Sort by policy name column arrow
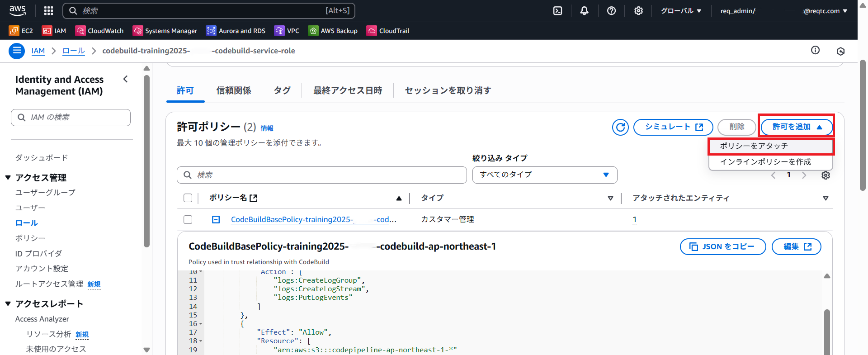This screenshot has width=868, height=355. coord(399,198)
